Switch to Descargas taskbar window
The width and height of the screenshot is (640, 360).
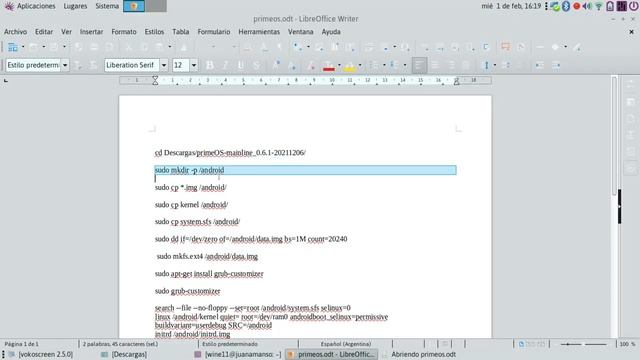(x=124, y=354)
